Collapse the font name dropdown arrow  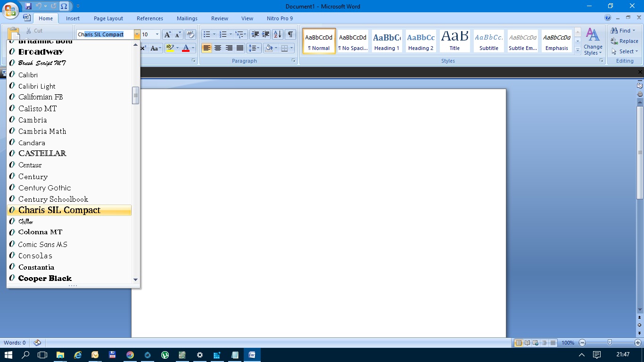[x=137, y=34]
